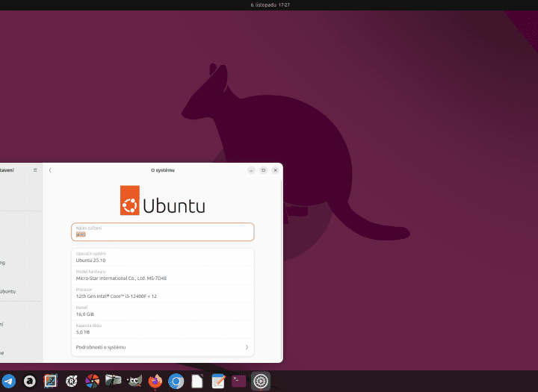Screen dimensions: 538x392
Task: Open Telegram from the dock
Action: click(x=9, y=381)
